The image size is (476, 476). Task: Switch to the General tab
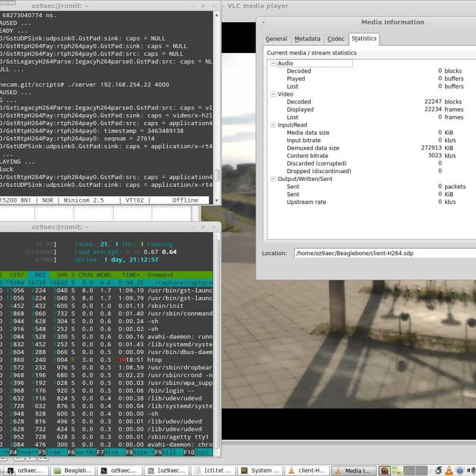276,39
